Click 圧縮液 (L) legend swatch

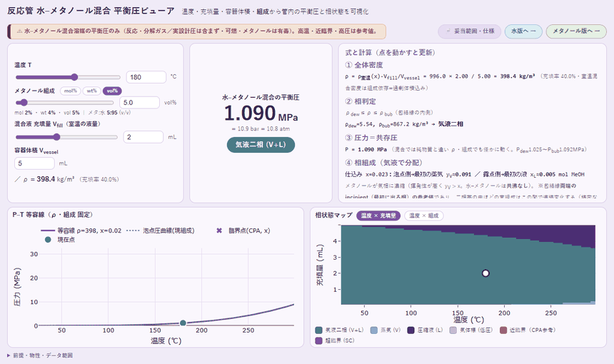411,330
